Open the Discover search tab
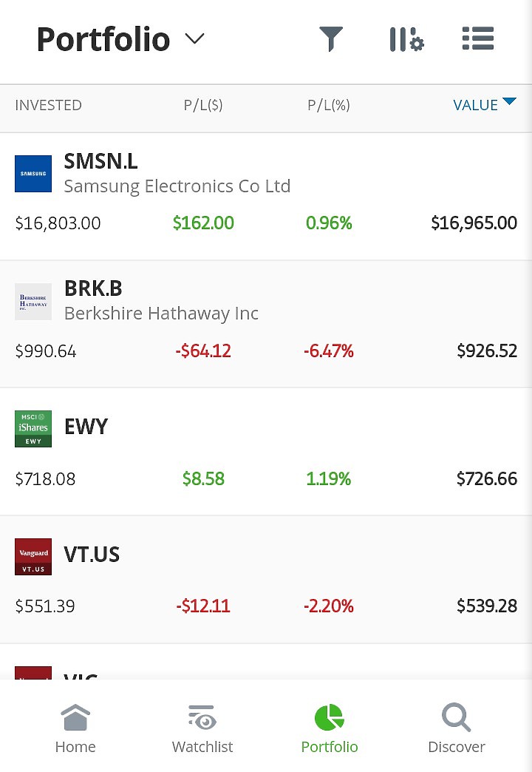 click(456, 728)
